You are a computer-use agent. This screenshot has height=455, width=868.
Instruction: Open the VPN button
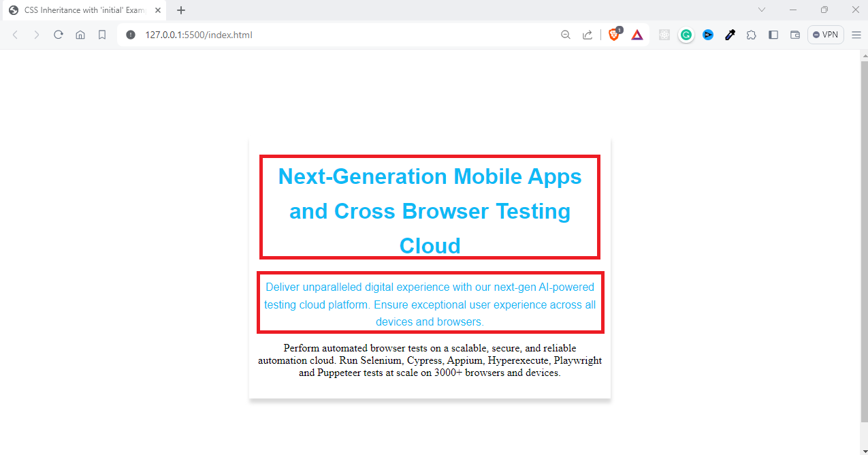[x=826, y=35]
